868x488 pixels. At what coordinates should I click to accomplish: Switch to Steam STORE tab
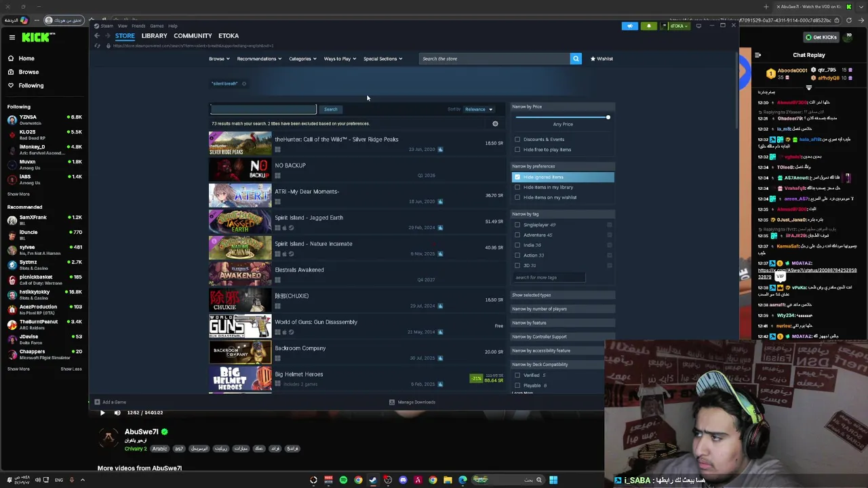[125, 35]
